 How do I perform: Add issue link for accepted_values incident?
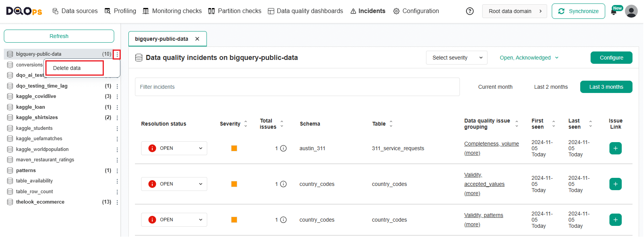click(616, 184)
